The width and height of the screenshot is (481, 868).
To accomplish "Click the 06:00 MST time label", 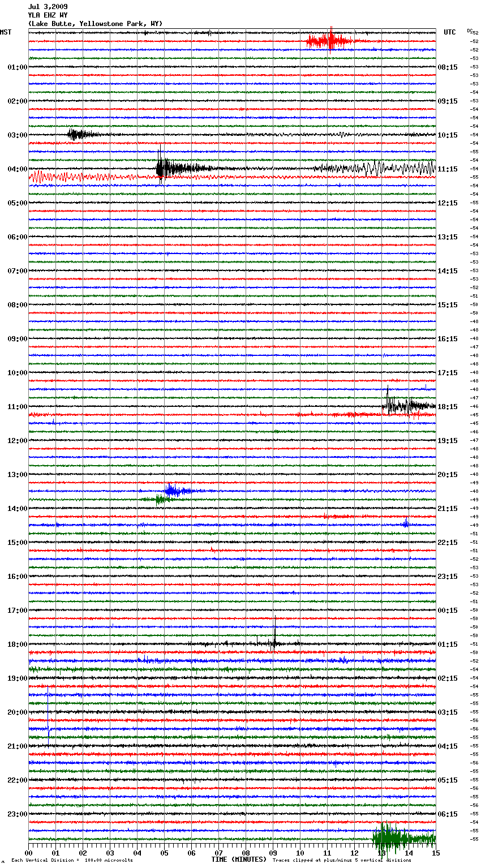I will 18,237.
